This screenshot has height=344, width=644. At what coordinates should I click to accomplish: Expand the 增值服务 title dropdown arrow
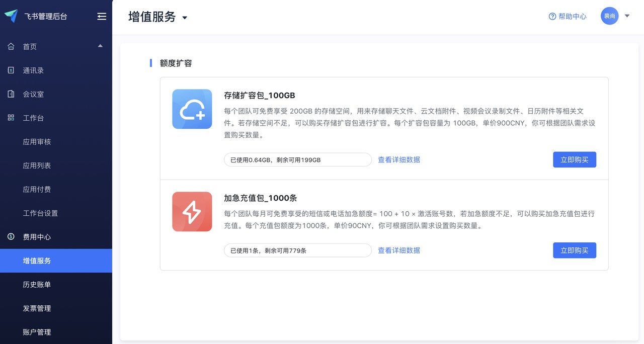185,18
